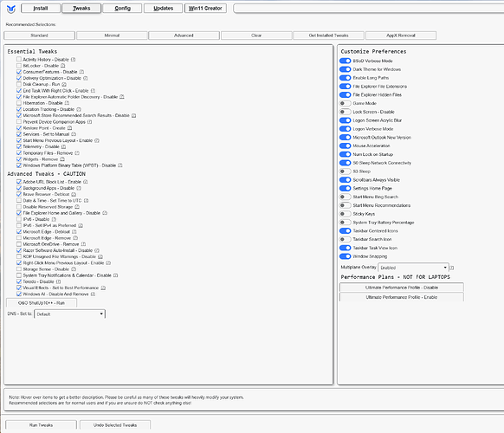504x433 pixels.
Task: Click help icon next to Multiplane Overlay dropdown
Action: click(451, 268)
